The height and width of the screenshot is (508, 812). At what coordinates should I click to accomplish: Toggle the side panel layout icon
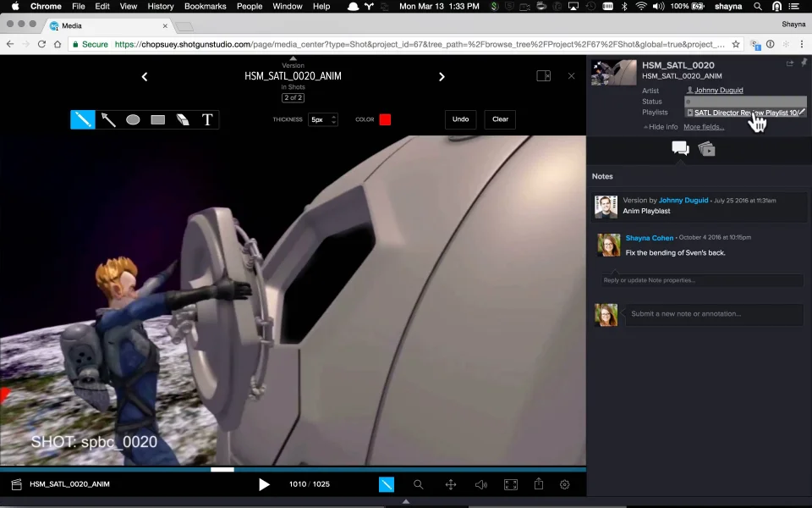[543, 76]
